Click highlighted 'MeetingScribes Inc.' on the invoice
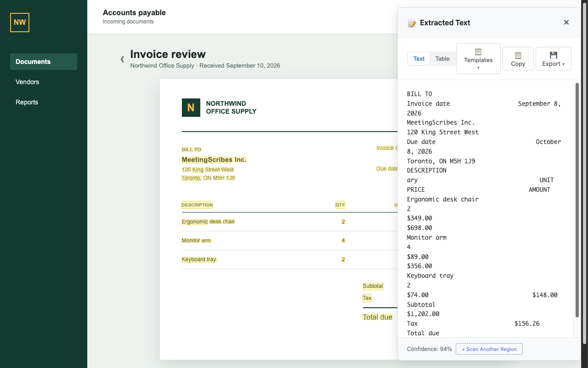 coord(214,160)
